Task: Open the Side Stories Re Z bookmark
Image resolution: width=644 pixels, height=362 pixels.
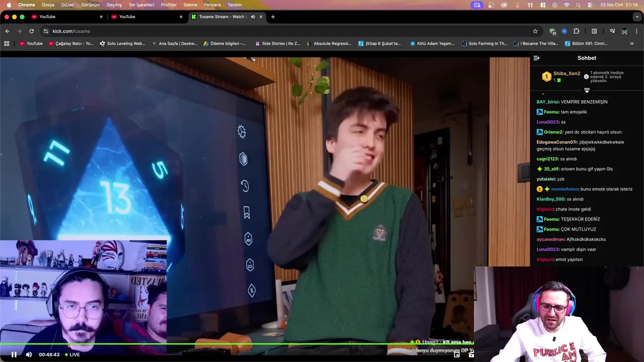Action: [x=277, y=44]
